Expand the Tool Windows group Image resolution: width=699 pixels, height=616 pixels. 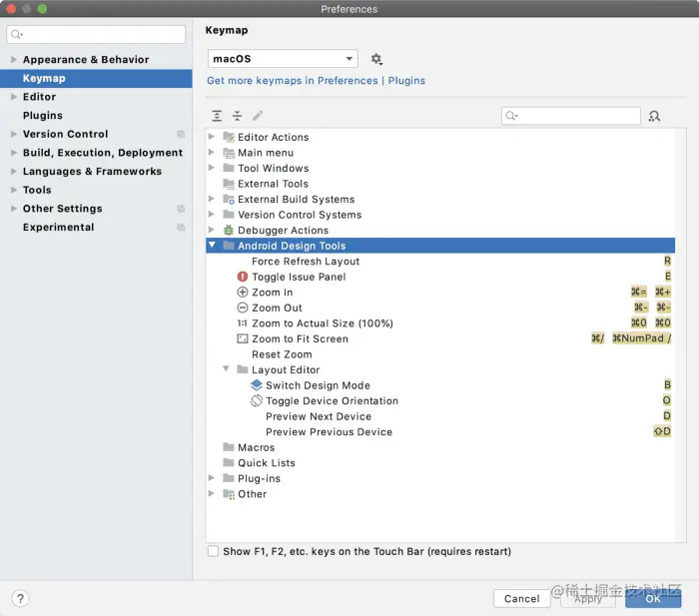212,168
